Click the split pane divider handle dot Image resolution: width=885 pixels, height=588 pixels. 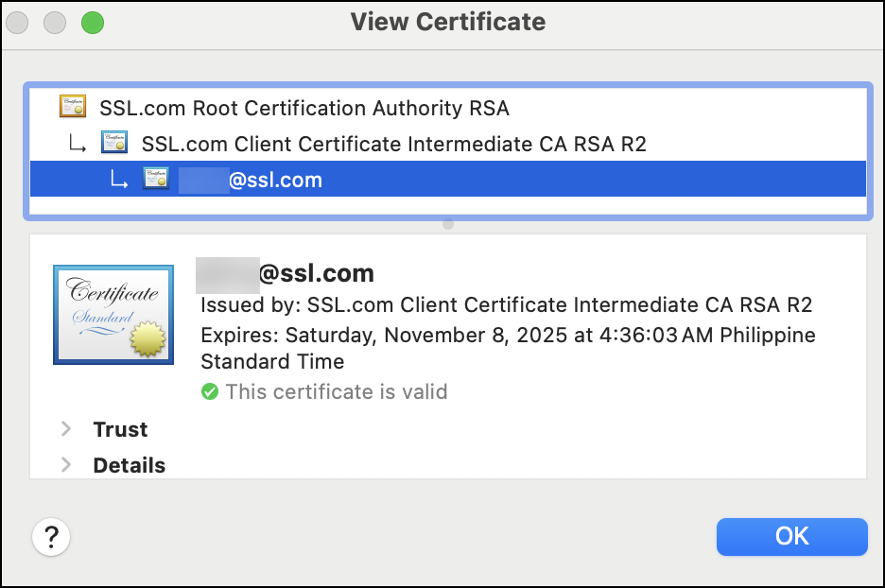point(448,225)
